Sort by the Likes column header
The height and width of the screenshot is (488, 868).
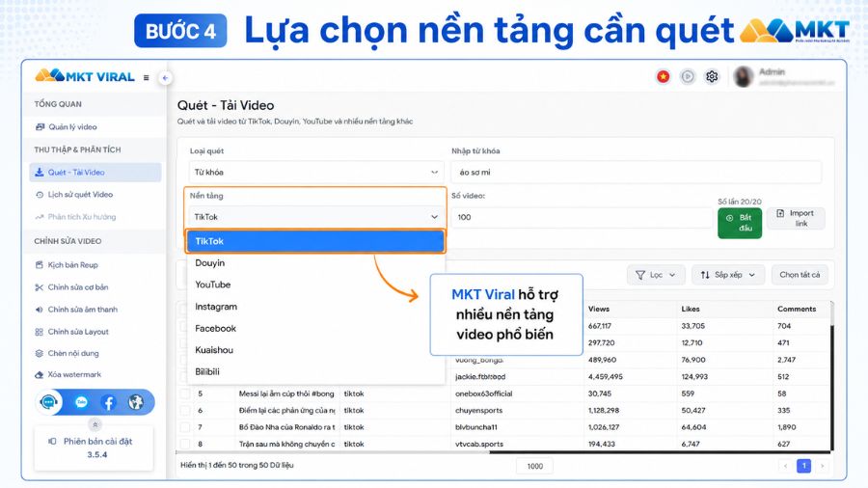point(691,309)
